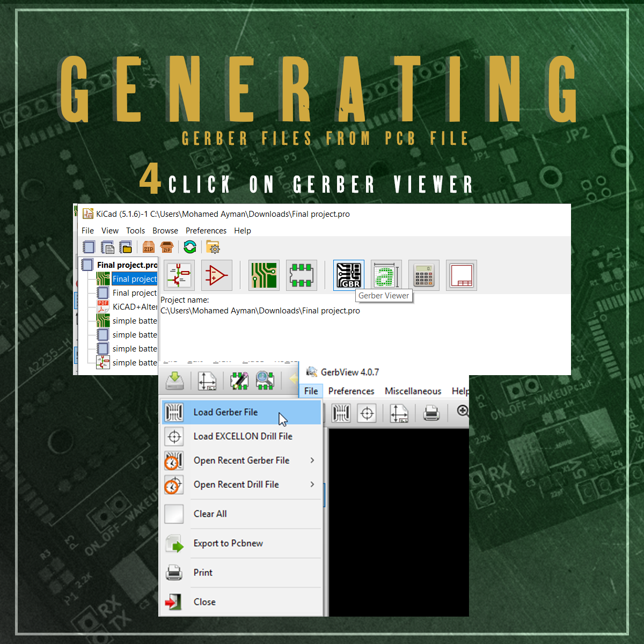Select Clear All in File menu
This screenshot has width=644, height=644.
[x=241, y=514]
